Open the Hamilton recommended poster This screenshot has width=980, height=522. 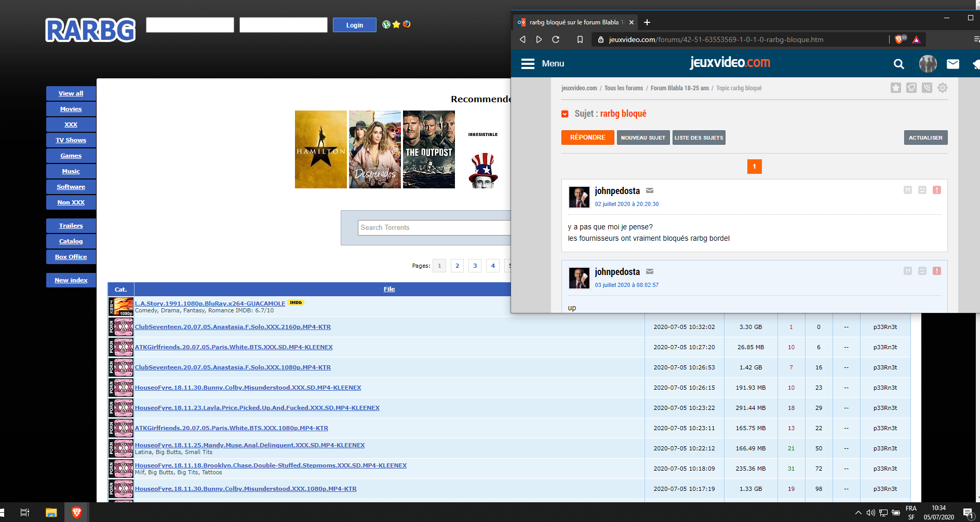click(321, 149)
